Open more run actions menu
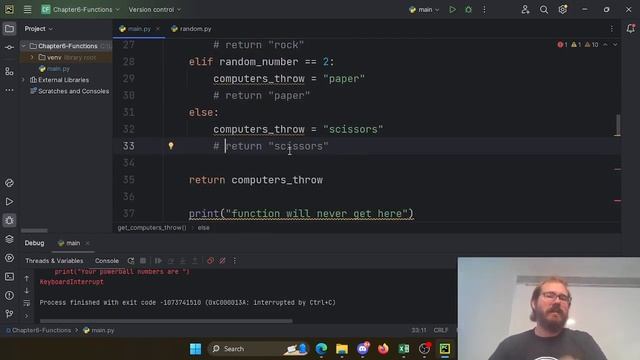This screenshot has height=360, width=640. [484, 9]
